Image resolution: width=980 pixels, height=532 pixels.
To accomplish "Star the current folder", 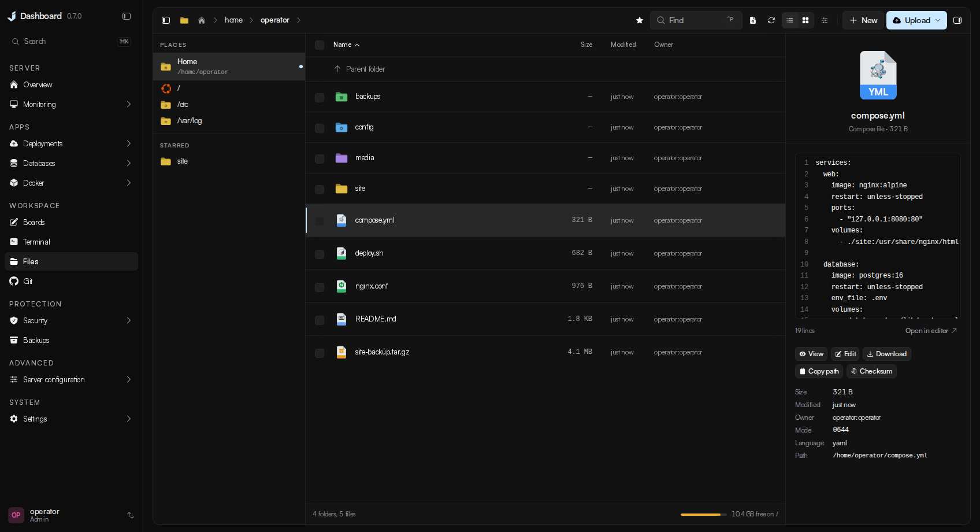I will (x=640, y=20).
